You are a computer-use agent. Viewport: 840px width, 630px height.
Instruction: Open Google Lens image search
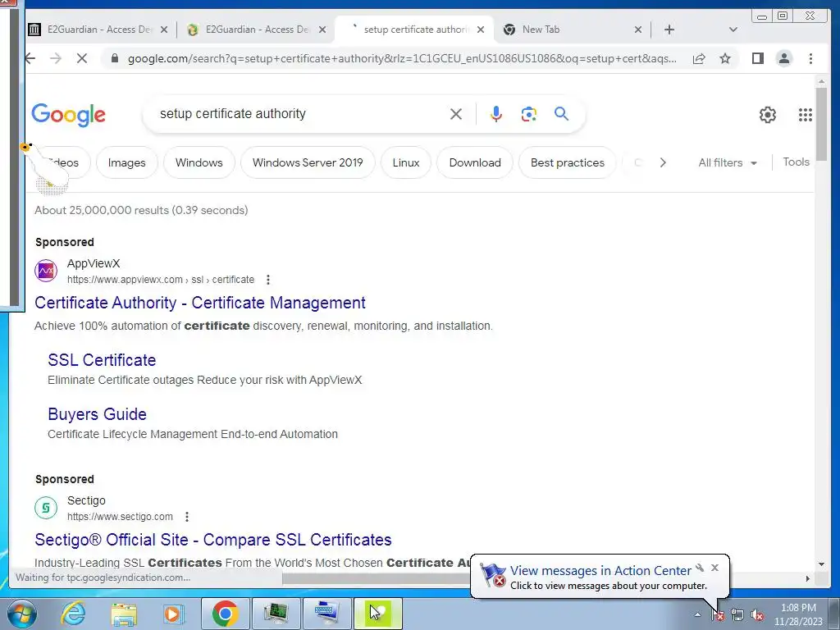click(x=529, y=114)
